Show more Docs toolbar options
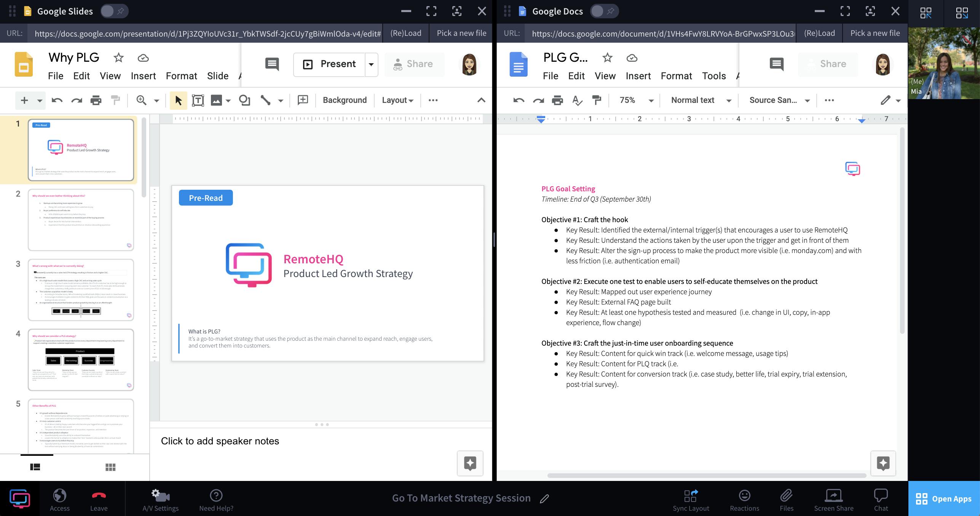The image size is (980, 516). (x=829, y=100)
